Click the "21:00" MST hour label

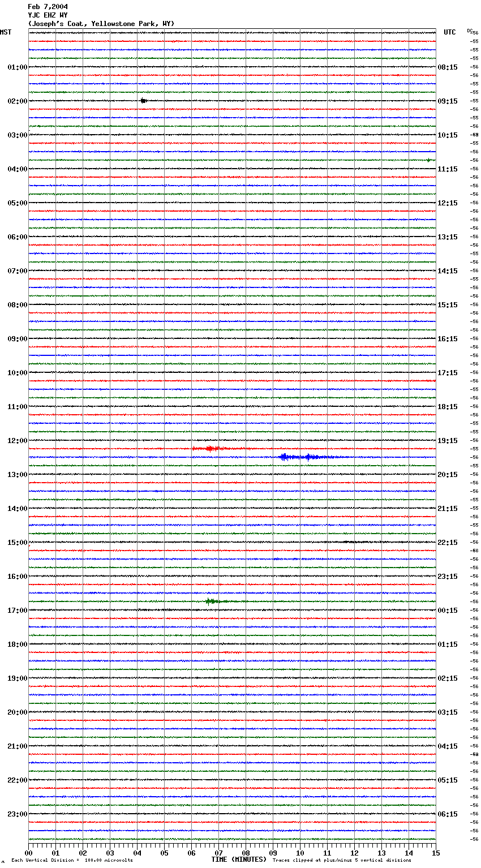click(x=18, y=746)
